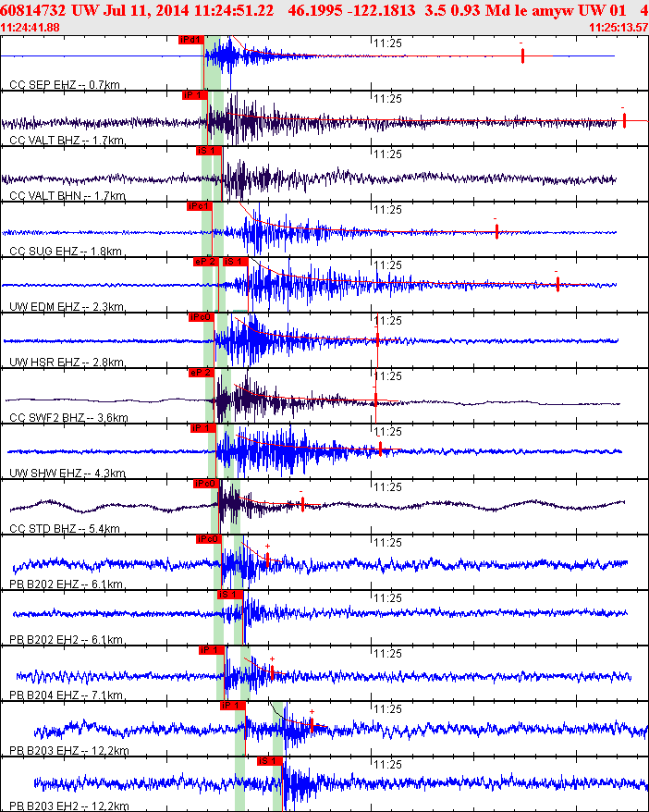Select the iS 1 pick flag on UW EDM EHZ

coord(236,262)
